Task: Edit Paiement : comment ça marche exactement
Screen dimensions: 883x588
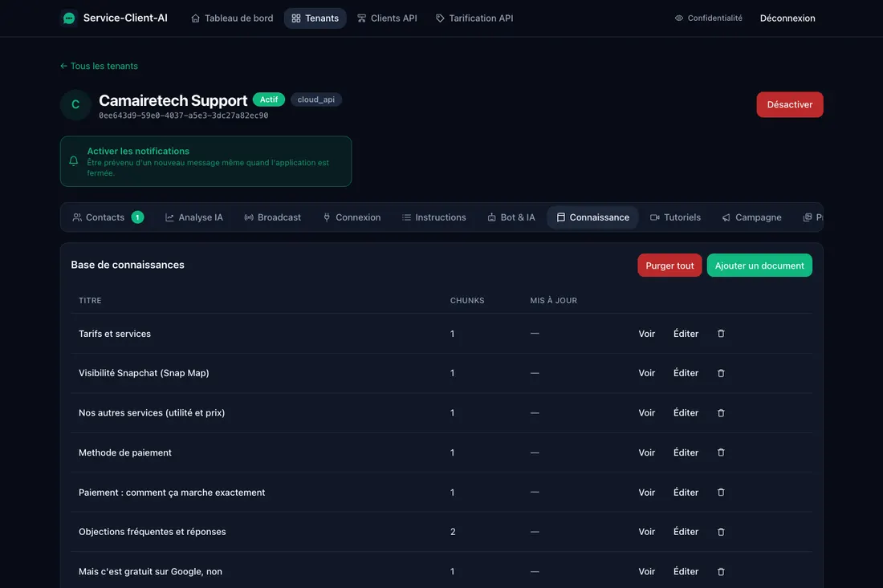Action: 686,493
